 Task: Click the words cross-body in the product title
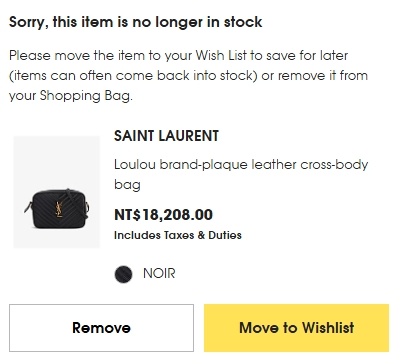334,165
